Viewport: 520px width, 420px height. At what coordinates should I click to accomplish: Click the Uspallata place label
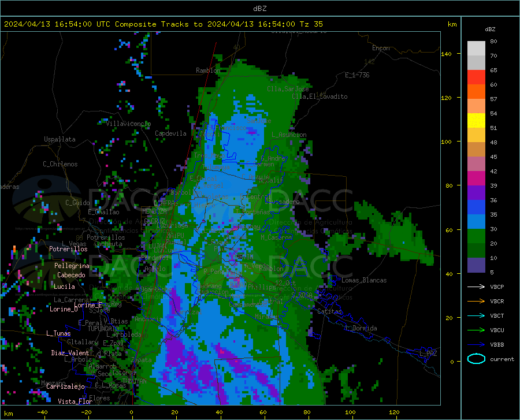[x=60, y=139]
